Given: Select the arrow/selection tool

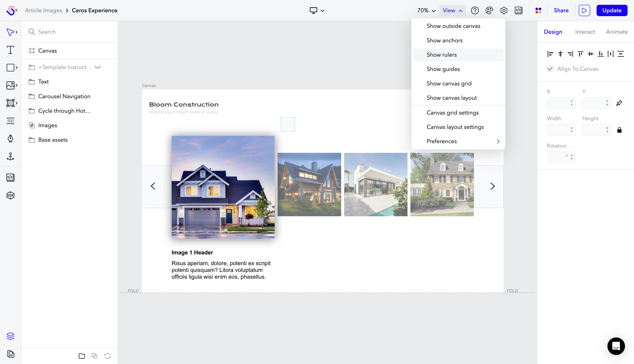Looking at the screenshot, I should 10,32.
